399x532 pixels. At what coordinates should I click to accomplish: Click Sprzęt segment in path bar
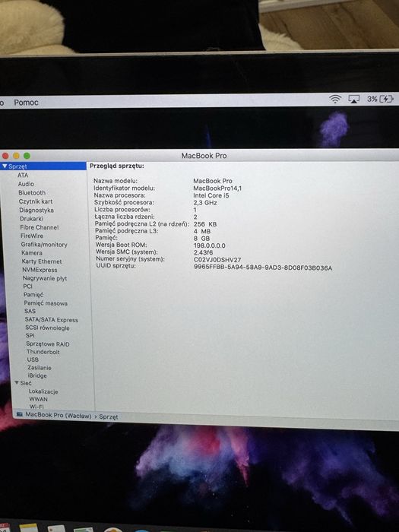109,416
